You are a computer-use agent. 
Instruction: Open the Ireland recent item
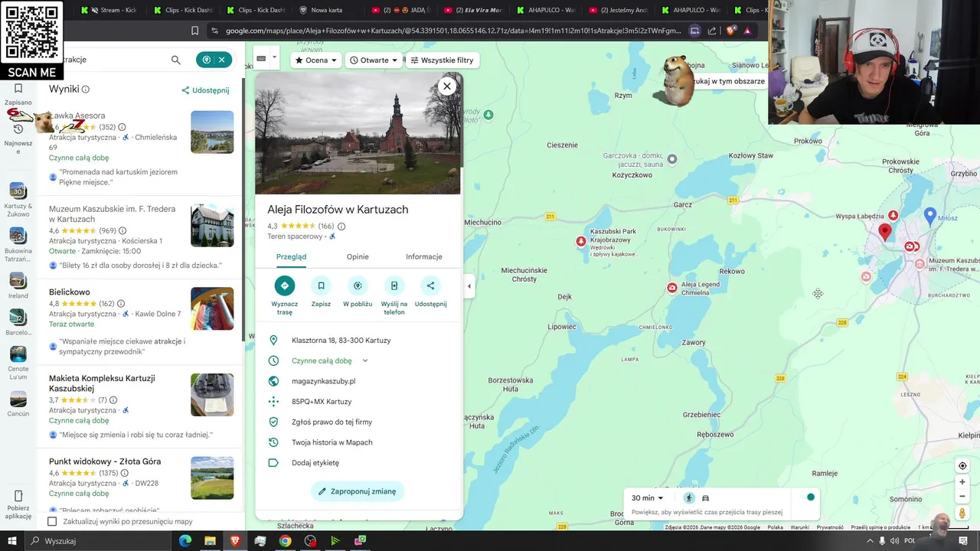point(18,285)
